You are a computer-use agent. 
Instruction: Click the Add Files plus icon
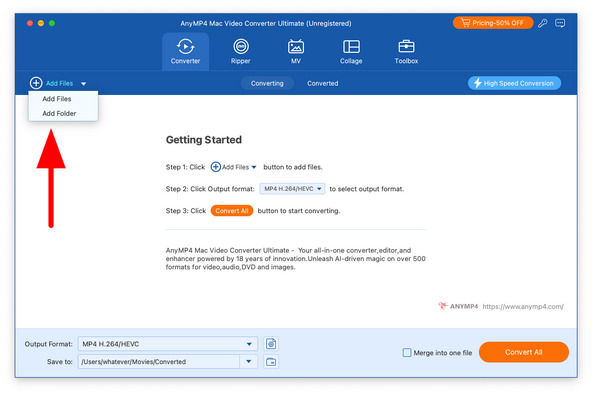coord(36,84)
